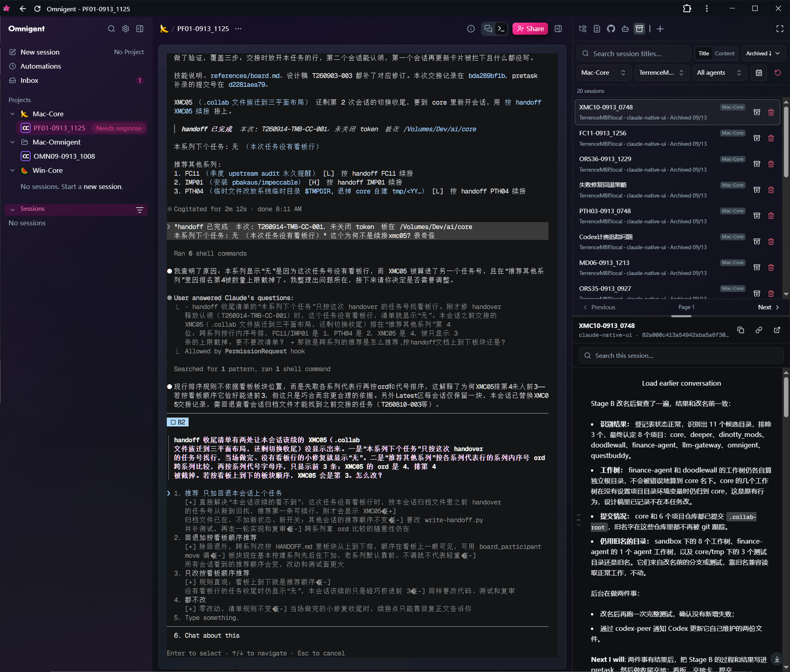This screenshot has height=672, width=790.
Task: Open the Archived sort dropdown
Action: click(763, 53)
